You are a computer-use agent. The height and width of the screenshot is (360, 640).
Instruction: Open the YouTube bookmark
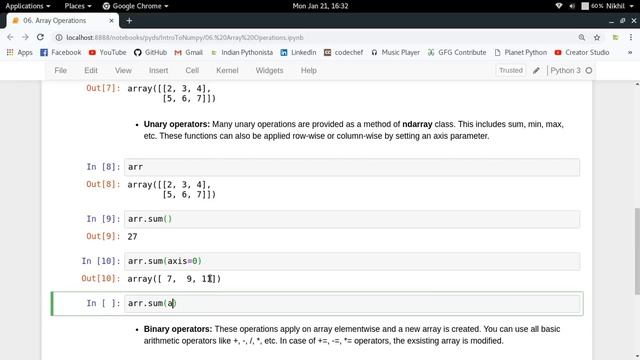(x=107, y=52)
